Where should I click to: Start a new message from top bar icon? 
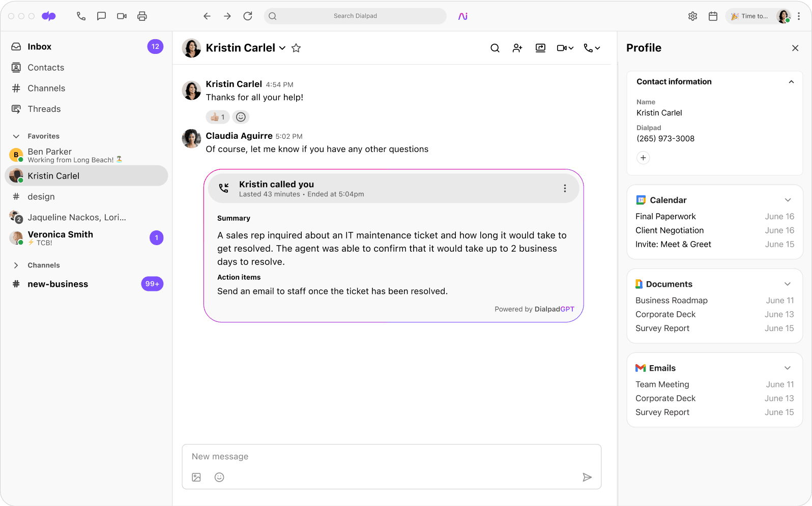tap(101, 16)
